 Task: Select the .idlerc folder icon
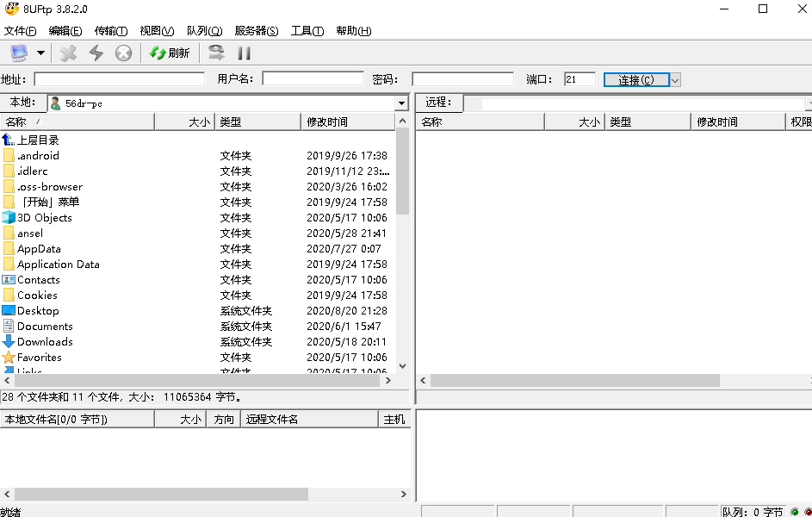[x=9, y=171]
